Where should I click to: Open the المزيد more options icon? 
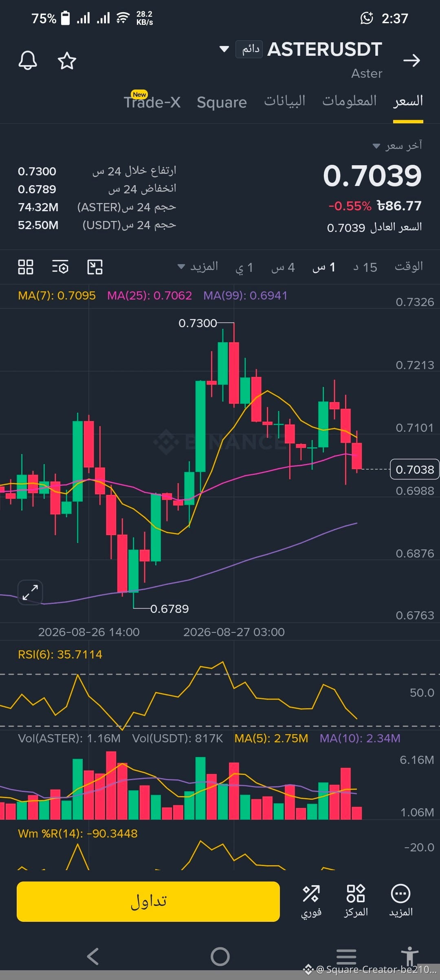pos(401,901)
